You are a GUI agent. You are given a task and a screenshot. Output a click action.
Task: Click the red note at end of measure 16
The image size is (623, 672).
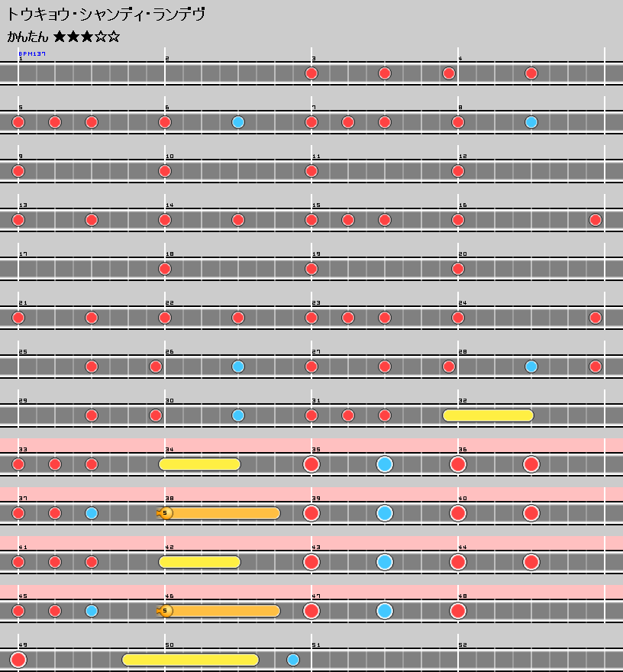pyautogui.click(x=596, y=220)
